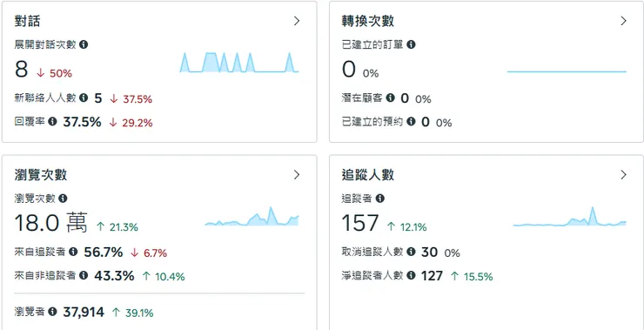Click the 已建立的訂單 label

(x=372, y=44)
